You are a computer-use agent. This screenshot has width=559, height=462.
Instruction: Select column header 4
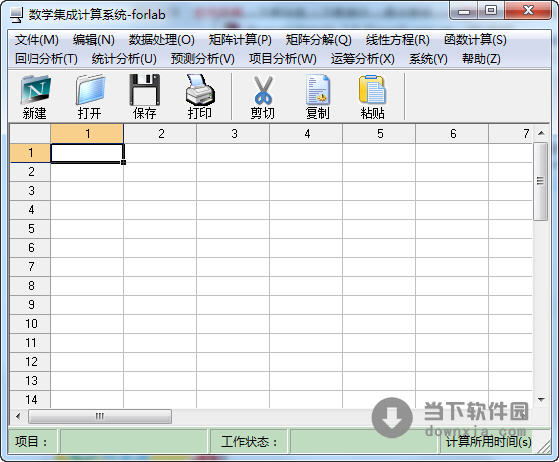[x=307, y=134]
